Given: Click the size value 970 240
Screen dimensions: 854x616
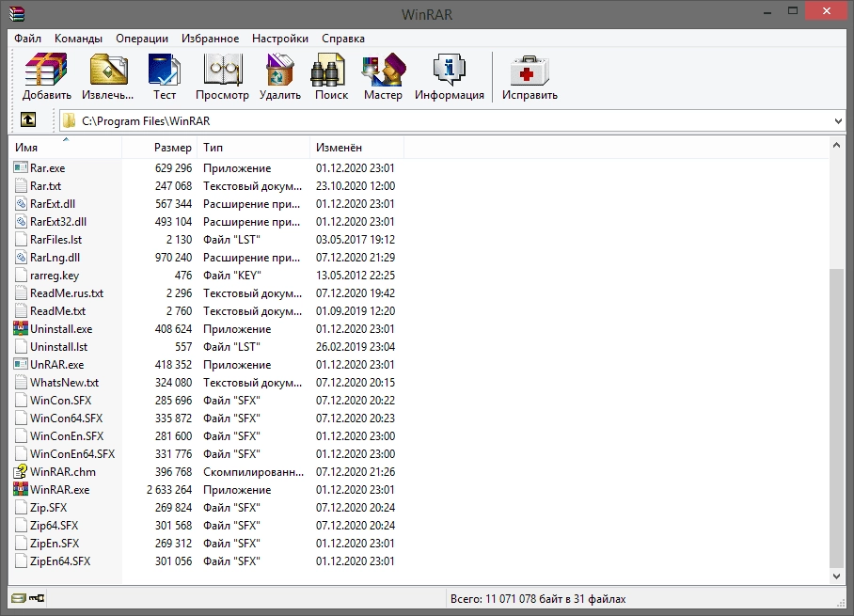Looking at the screenshot, I should point(173,257).
